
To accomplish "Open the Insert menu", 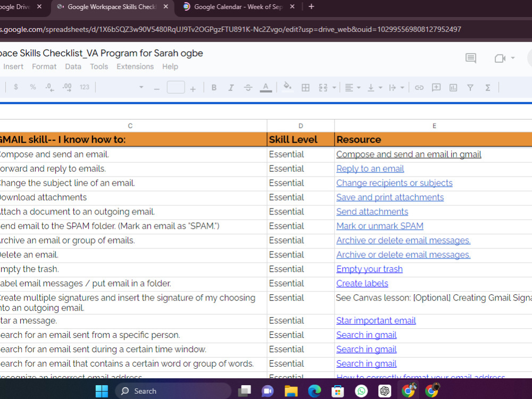I will point(13,66).
